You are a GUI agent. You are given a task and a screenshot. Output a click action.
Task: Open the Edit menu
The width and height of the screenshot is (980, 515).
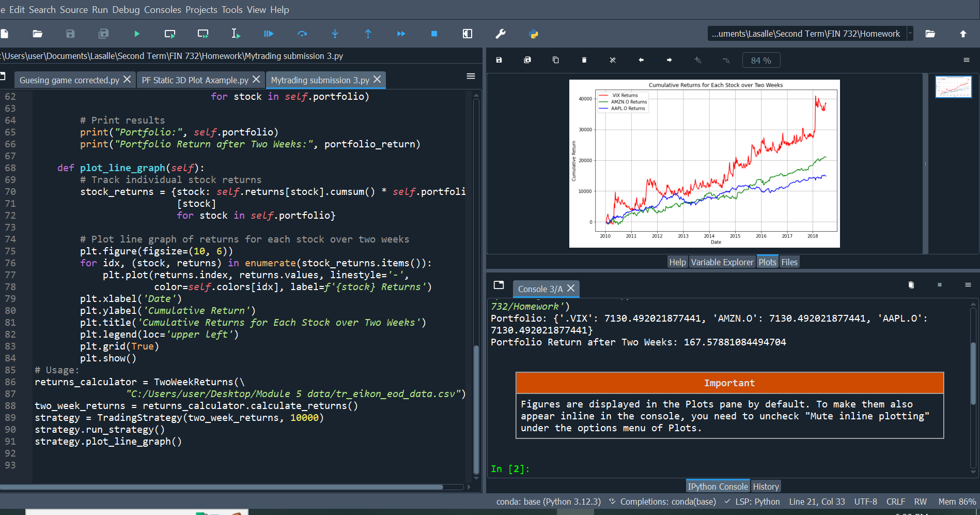click(x=17, y=9)
